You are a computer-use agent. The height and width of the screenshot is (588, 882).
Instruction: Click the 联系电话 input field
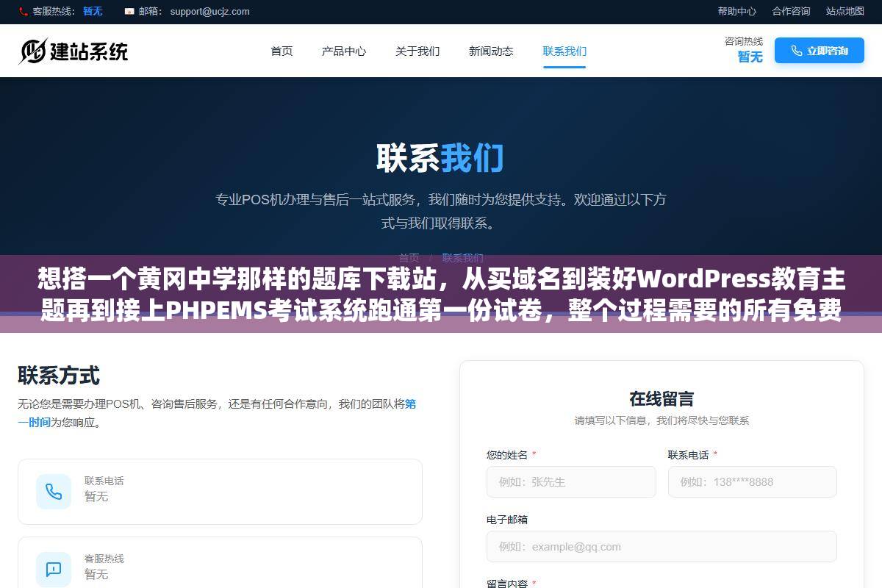click(x=753, y=482)
